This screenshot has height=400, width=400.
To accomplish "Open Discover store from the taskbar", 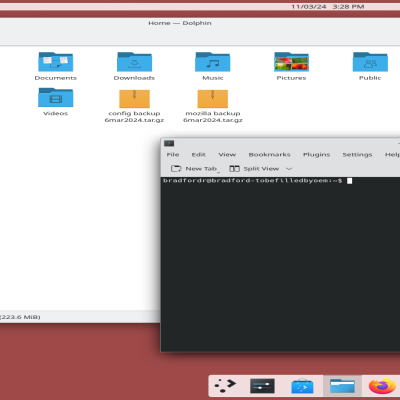I will point(302,386).
